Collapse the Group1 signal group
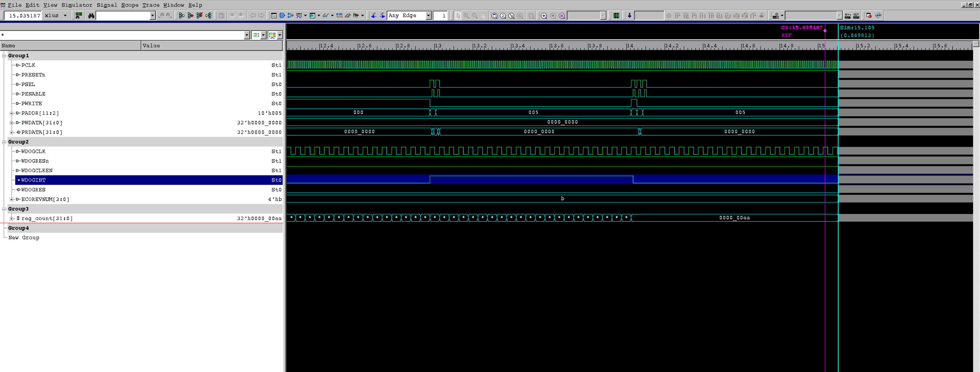980x372 pixels. 4,56
